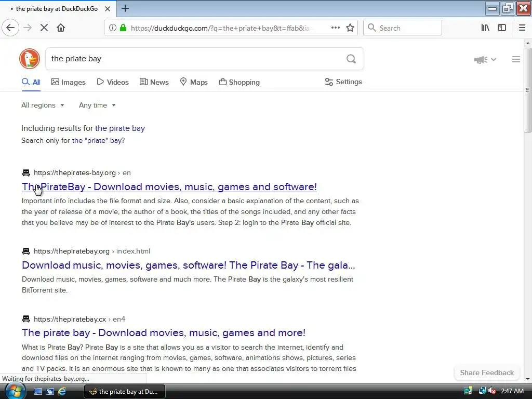The image size is (532, 399).
Task: Switch to the Shopping tab
Action: (239, 82)
